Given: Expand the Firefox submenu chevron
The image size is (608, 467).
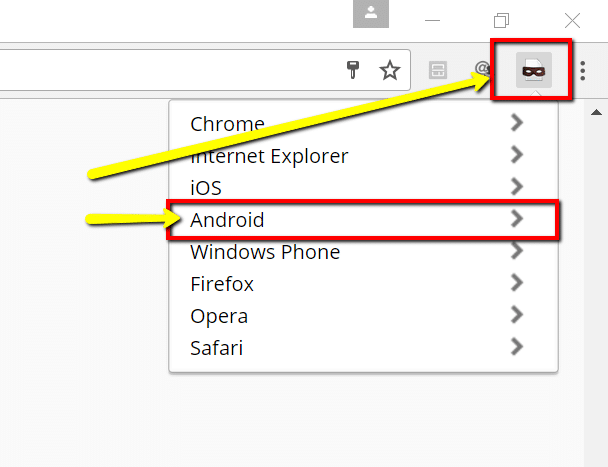Looking at the screenshot, I should point(517,282).
